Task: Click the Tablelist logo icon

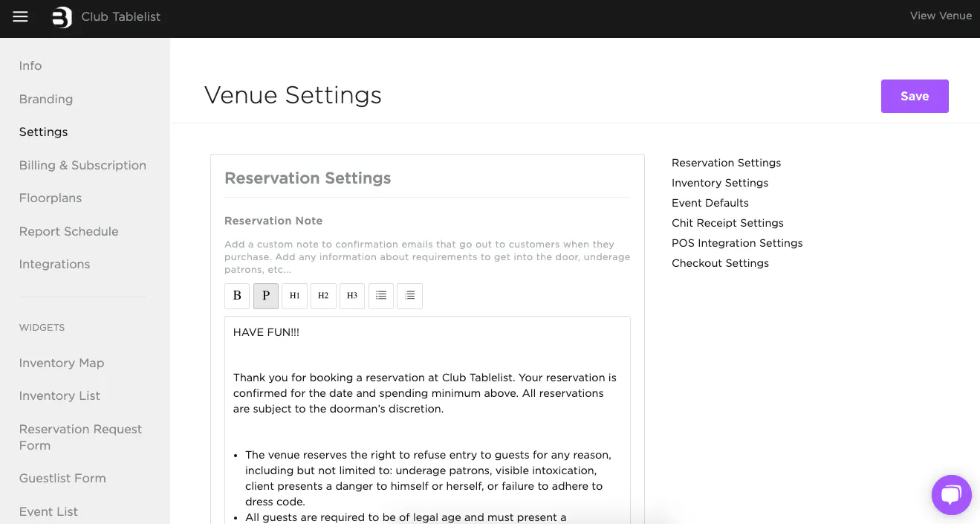Action: pyautogui.click(x=62, y=16)
